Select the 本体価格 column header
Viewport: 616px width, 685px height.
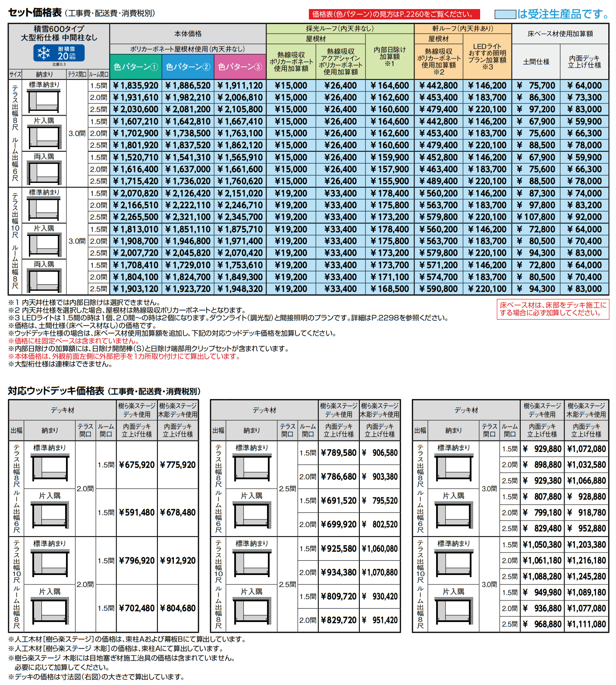click(188, 34)
